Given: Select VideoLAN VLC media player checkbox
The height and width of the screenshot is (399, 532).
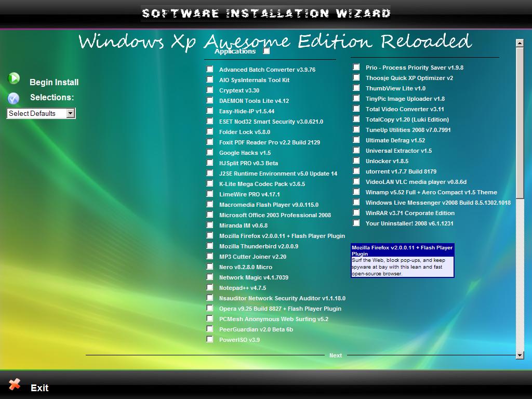Looking at the screenshot, I should click(356, 181).
